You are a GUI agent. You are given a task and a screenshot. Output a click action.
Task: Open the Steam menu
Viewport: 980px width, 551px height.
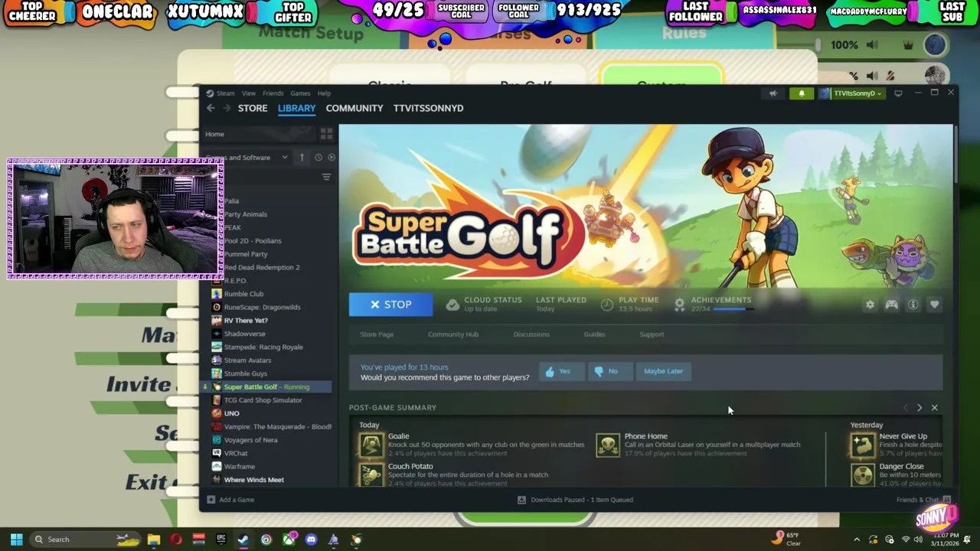(x=225, y=93)
